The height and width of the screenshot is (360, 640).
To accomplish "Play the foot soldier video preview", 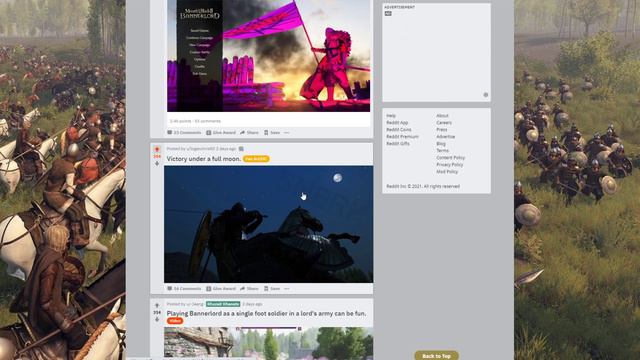I will [269, 345].
